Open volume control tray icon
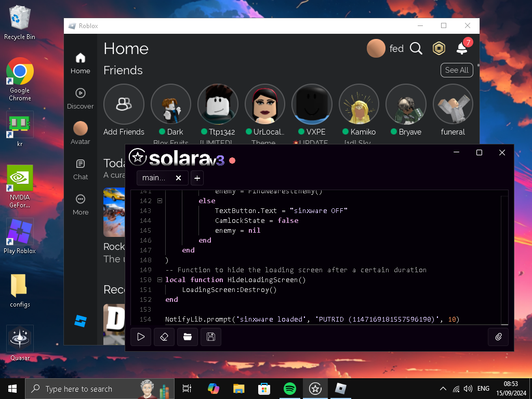Image resolution: width=532 pixels, height=399 pixels. [x=468, y=389]
